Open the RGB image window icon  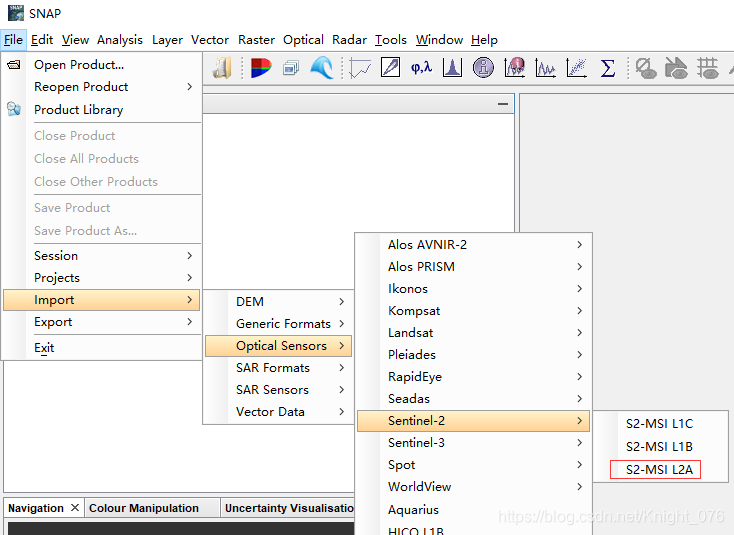[261, 68]
